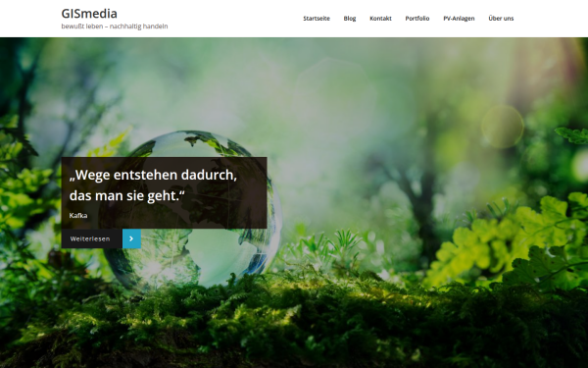This screenshot has height=368, width=588.
Task: Open the Kontakt page
Action: [380, 19]
